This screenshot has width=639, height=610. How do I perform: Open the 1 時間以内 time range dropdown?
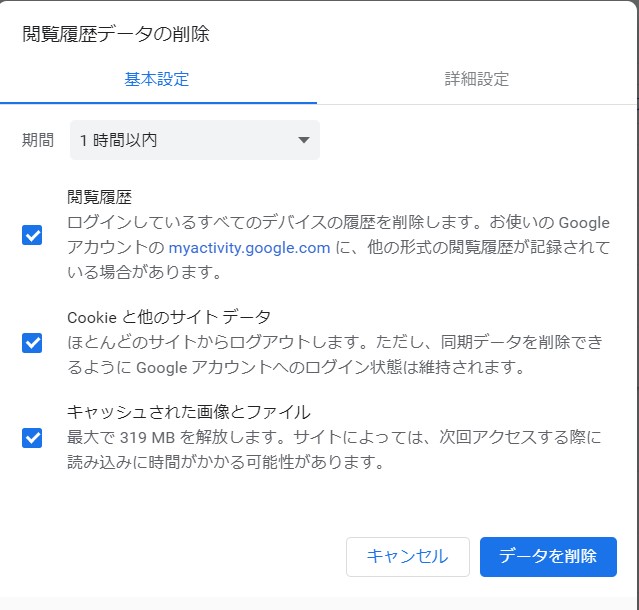pyautogui.click(x=194, y=140)
